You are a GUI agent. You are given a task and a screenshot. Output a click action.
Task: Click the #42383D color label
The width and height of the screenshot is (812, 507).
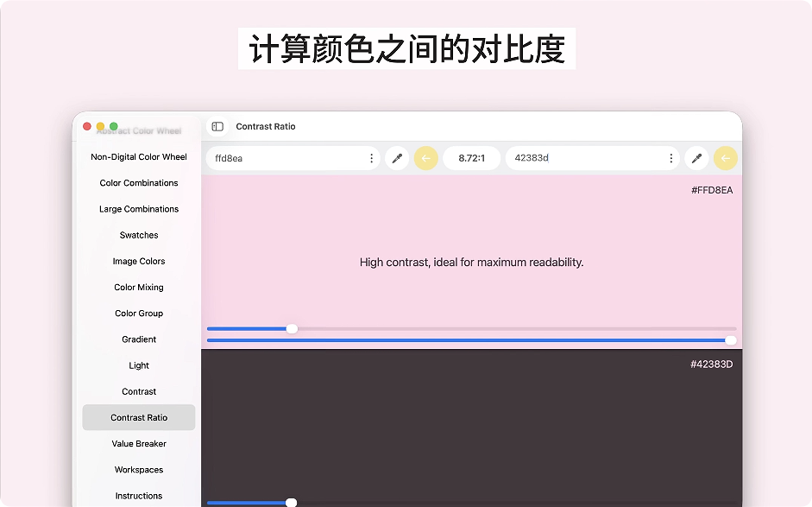[714, 364]
